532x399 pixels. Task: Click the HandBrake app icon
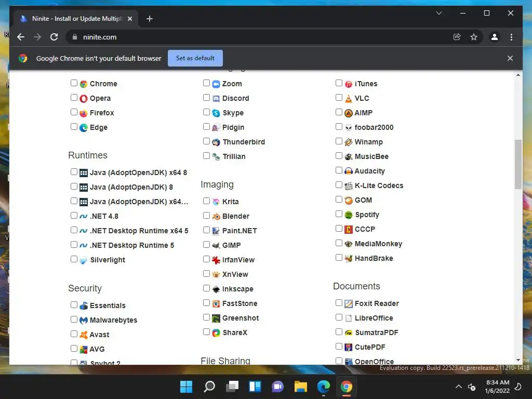point(349,259)
